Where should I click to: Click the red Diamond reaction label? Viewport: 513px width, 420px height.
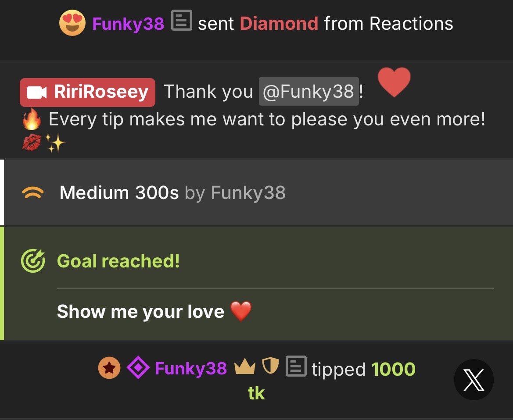[279, 24]
